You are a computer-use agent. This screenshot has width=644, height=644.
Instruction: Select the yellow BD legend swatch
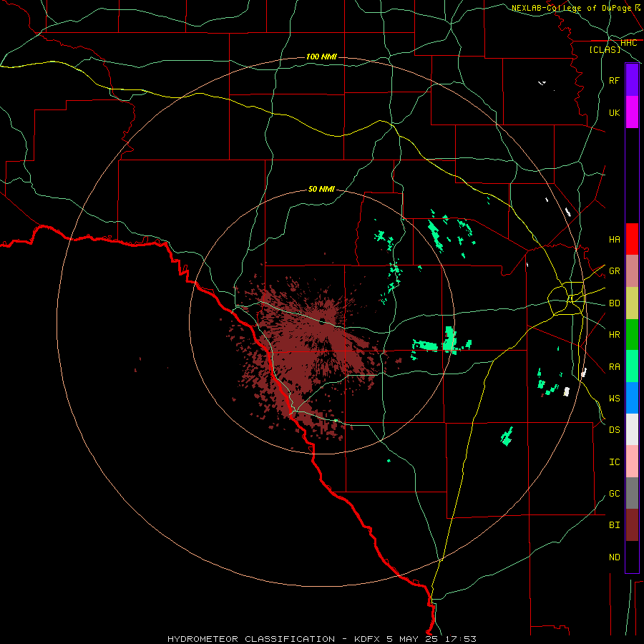click(x=632, y=303)
